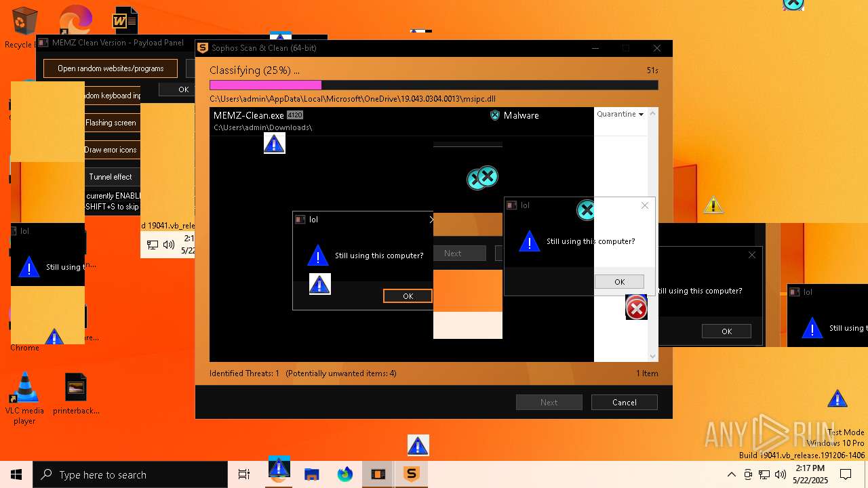
Task: Open the Word document desktop icon
Action: (x=125, y=20)
